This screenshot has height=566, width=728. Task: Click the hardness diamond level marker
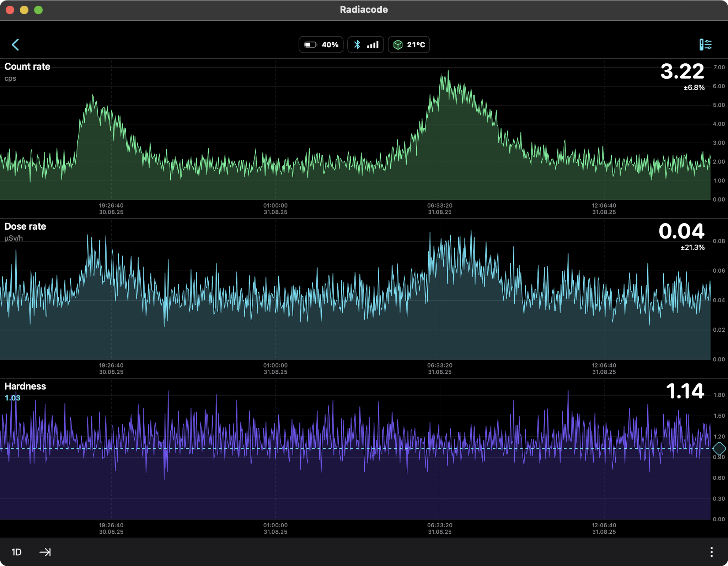pos(719,448)
